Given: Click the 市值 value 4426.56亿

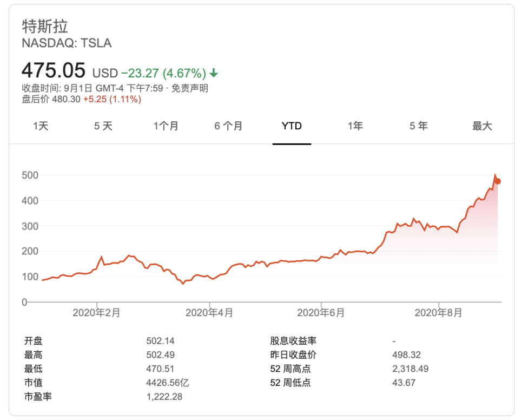Looking at the screenshot, I should [168, 383].
